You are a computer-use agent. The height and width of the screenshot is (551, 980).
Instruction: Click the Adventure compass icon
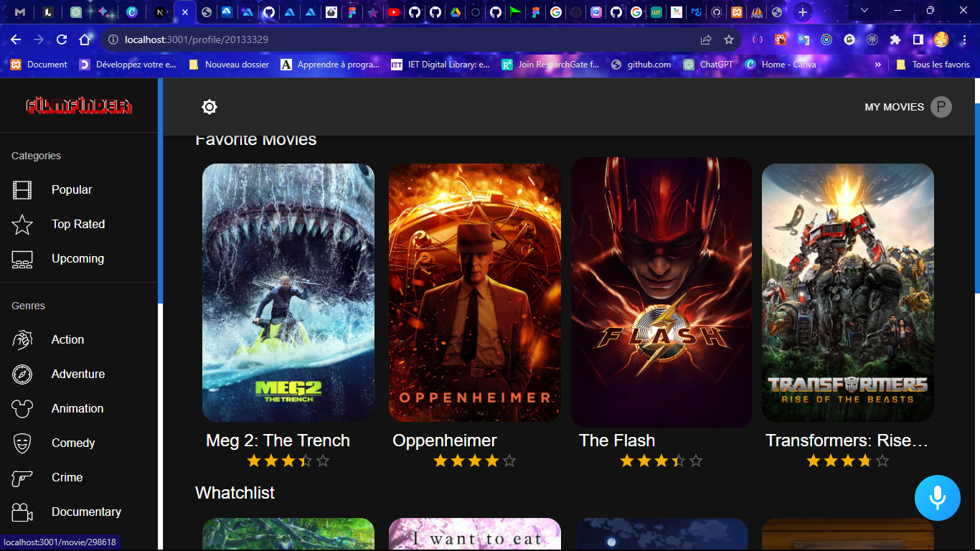[22, 375]
